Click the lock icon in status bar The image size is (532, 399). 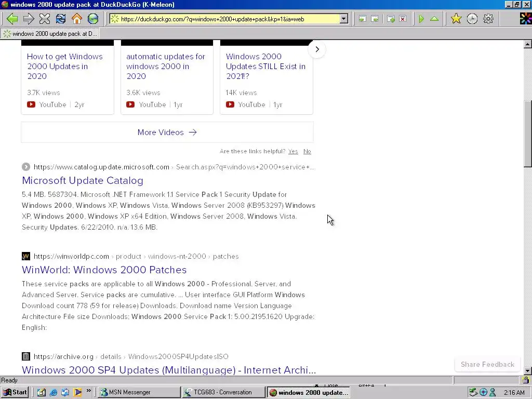[x=526, y=380]
